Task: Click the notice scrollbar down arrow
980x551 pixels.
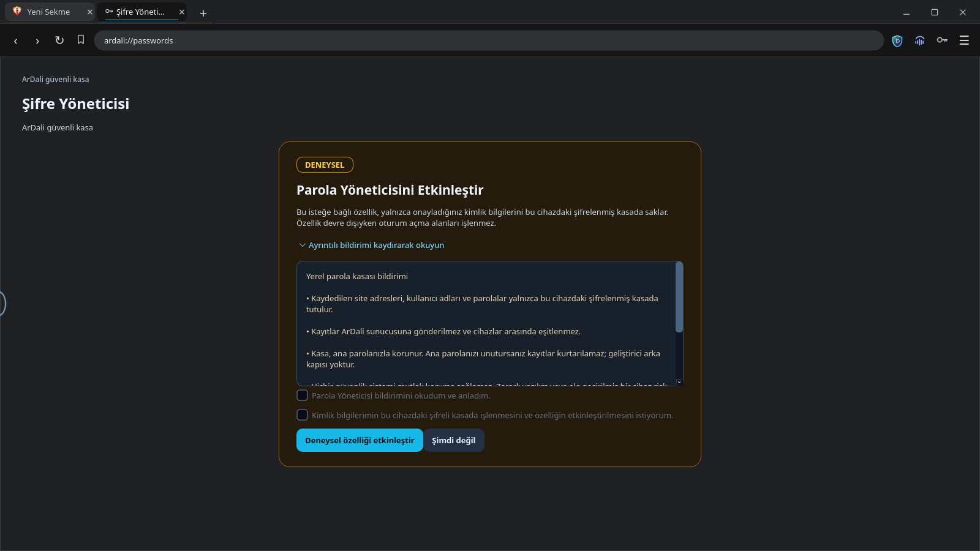Action: coord(679,381)
